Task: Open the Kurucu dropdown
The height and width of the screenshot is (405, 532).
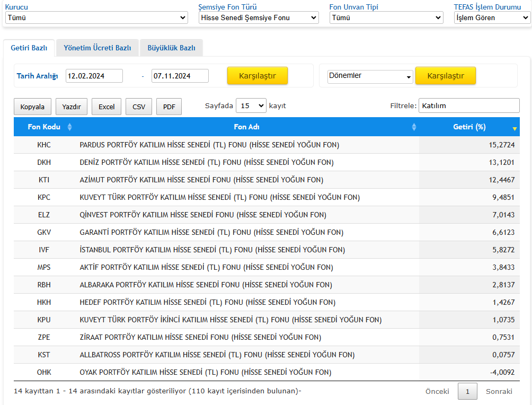Action: pos(96,17)
